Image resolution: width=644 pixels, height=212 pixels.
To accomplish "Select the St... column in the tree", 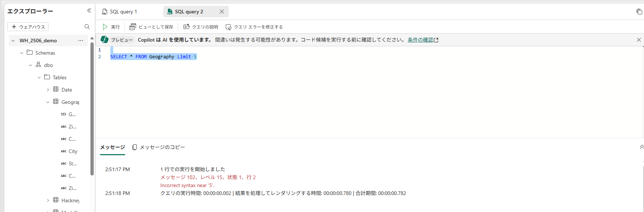I will (x=73, y=164).
